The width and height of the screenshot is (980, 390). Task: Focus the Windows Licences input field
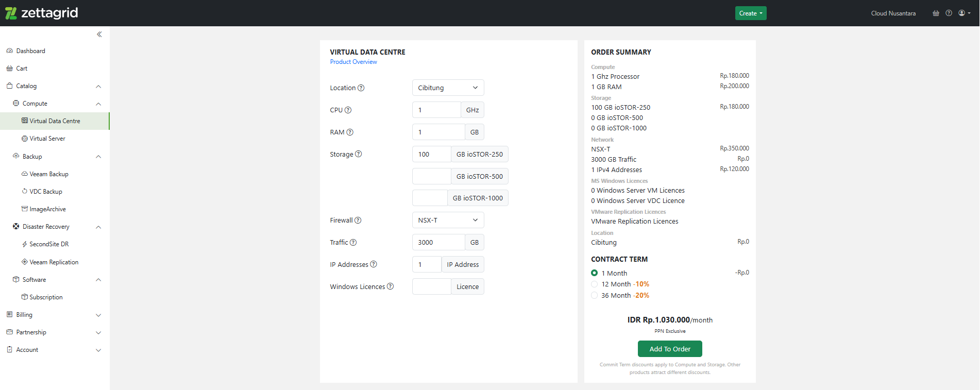pos(432,286)
